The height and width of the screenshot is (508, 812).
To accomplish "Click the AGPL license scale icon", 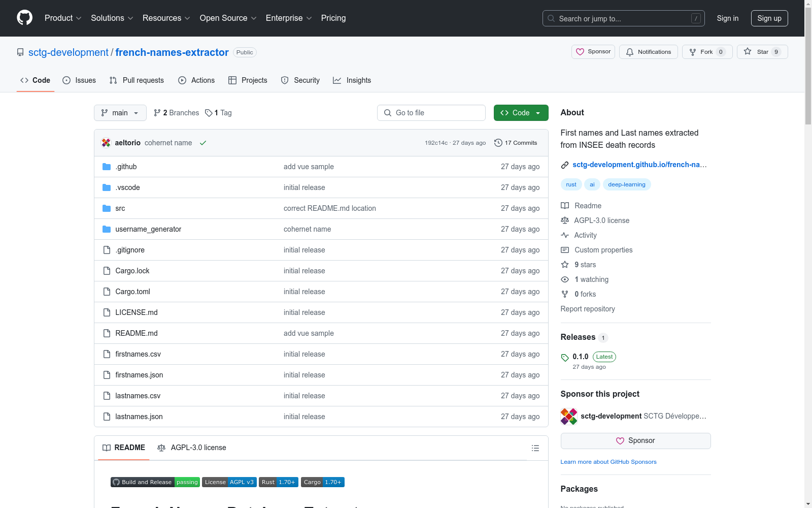I will click(x=565, y=220).
